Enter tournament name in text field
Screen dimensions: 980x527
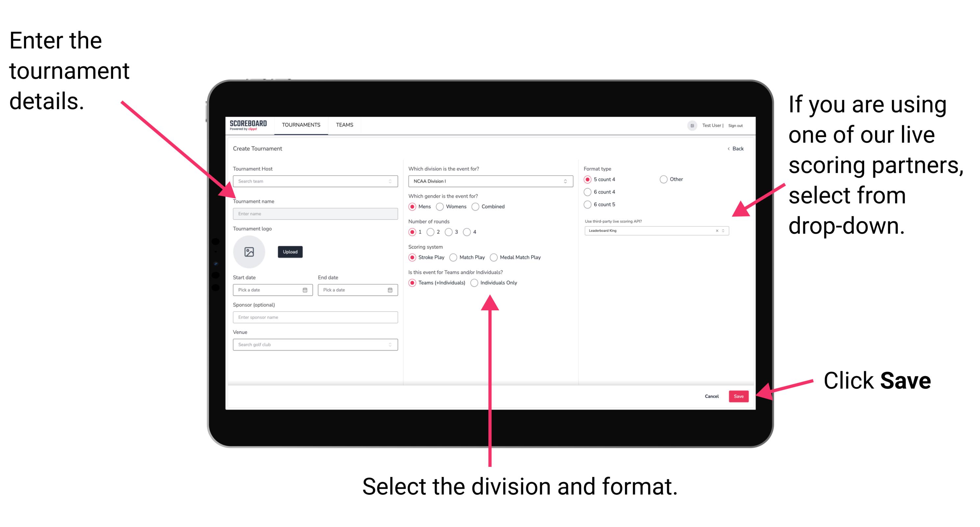pos(314,213)
